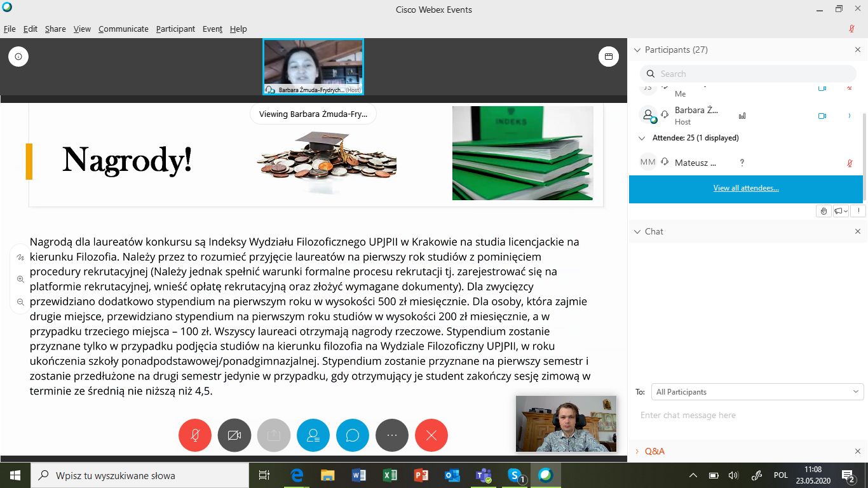Image resolution: width=868 pixels, height=488 pixels.
Task: Click Barbara's signal bars icon
Action: 742,116
